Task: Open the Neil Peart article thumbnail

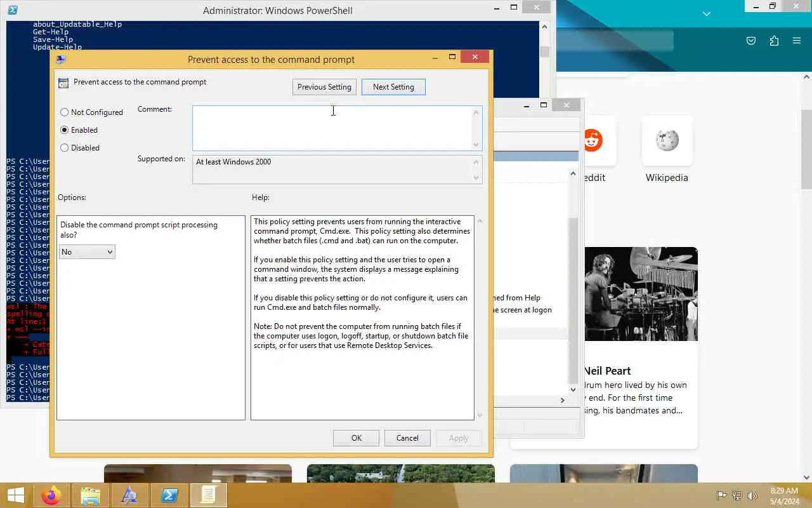Action: pos(641,294)
